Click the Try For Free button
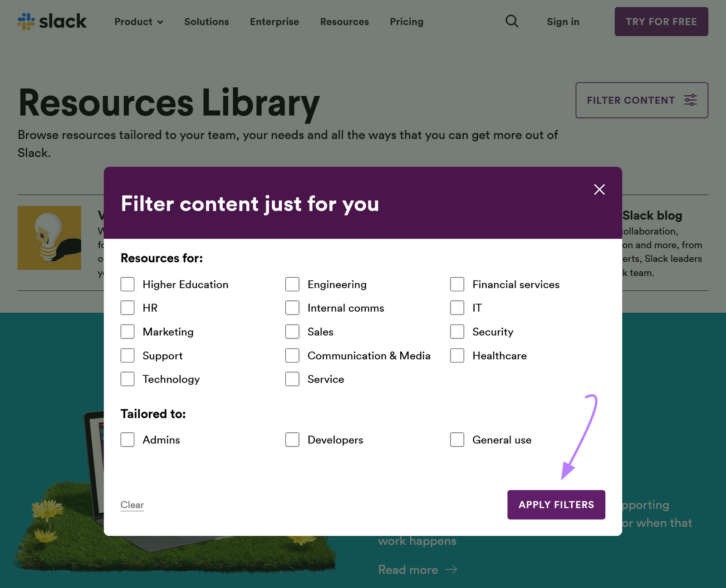The width and height of the screenshot is (726, 588). coord(661,21)
